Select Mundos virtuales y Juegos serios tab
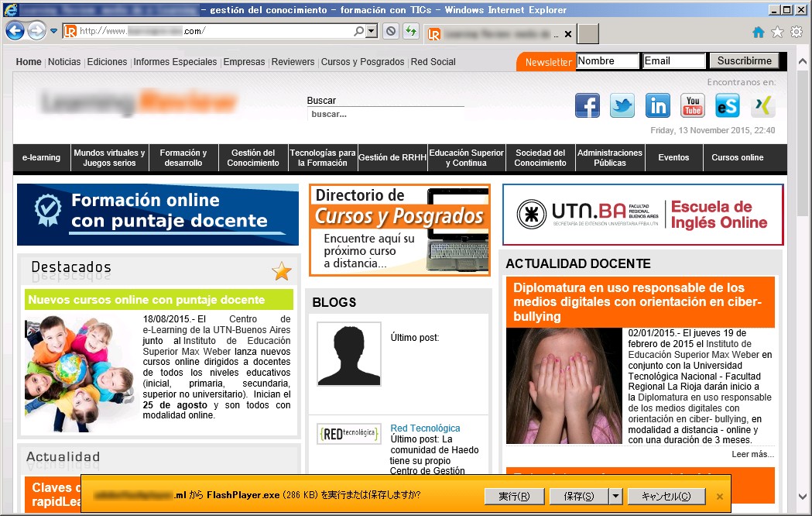The height and width of the screenshot is (516, 812). [109, 157]
